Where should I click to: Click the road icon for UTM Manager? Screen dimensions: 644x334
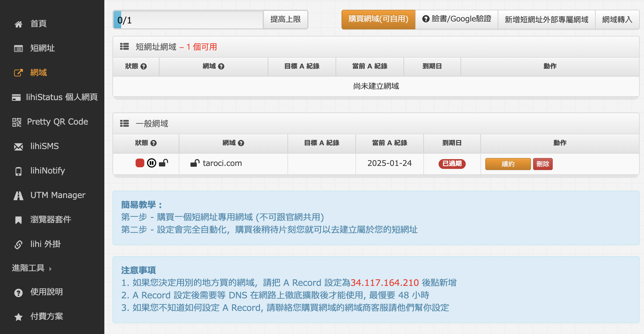click(18, 196)
